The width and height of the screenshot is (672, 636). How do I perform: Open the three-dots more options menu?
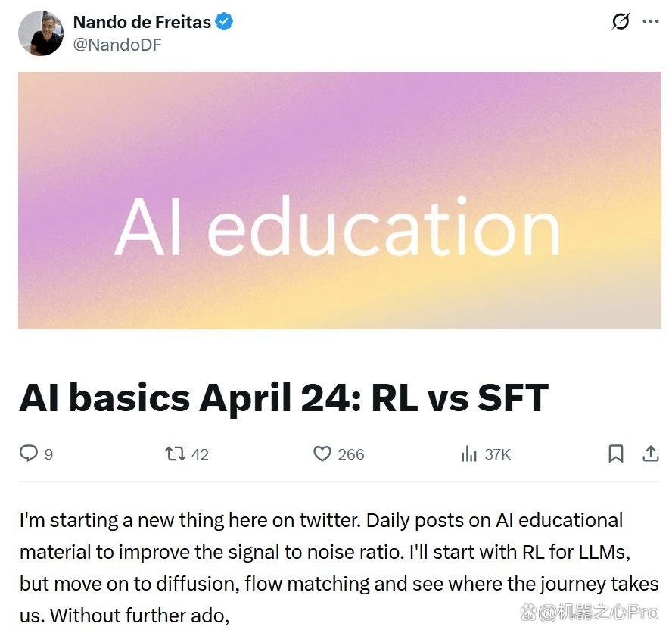pyautogui.click(x=650, y=21)
